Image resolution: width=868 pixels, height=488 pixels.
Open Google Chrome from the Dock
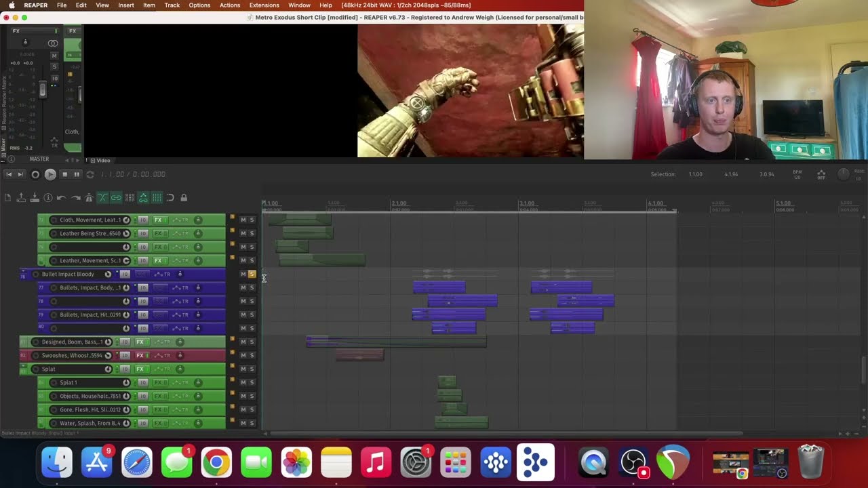click(216, 463)
